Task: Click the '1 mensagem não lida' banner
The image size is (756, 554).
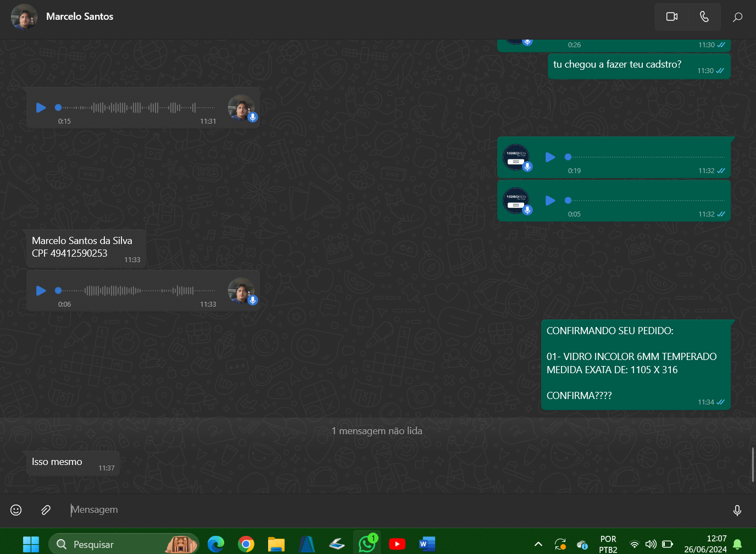Action: pyautogui.click(x=377, y=431)
